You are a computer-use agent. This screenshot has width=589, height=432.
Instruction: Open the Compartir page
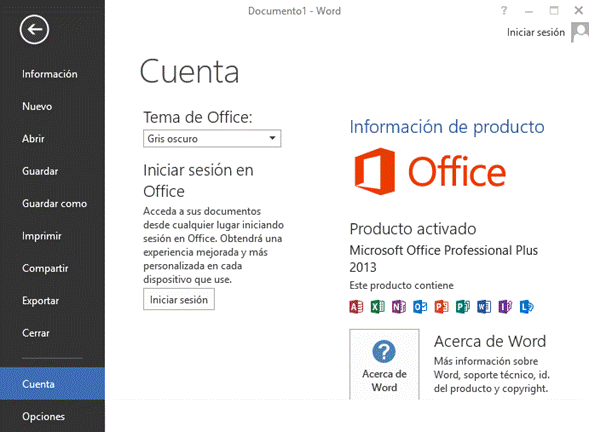(x=53, y=268)
